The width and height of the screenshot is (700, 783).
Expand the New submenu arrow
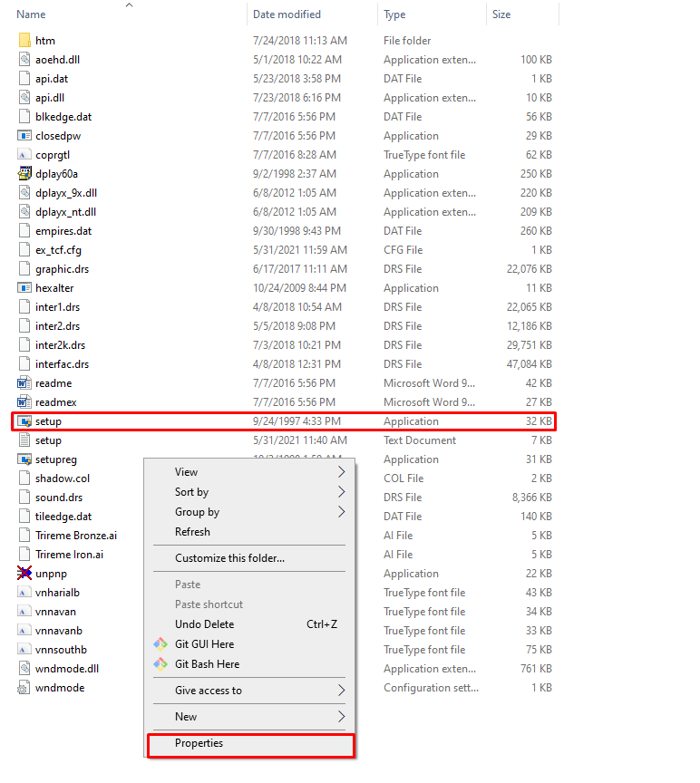point(341,717)
